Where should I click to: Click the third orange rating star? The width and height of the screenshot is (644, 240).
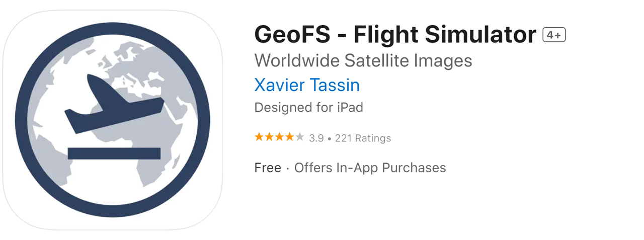click(x=279, y=137)
